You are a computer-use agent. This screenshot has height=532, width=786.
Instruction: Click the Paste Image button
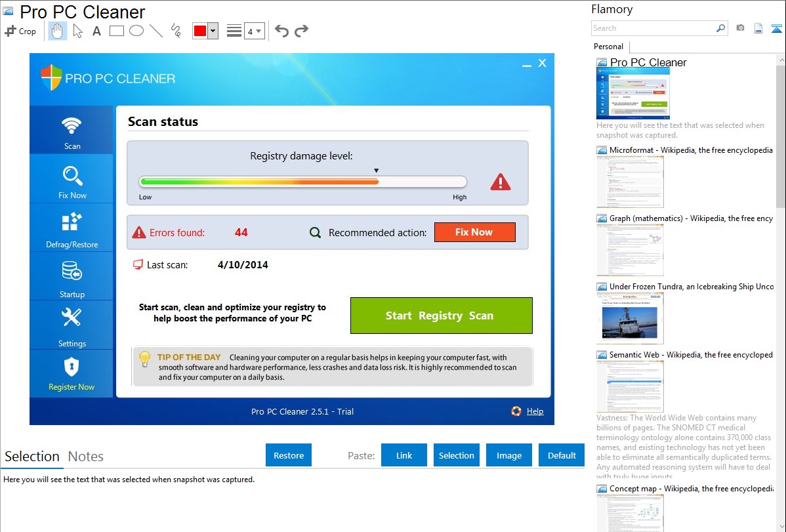tap(509, 455)
